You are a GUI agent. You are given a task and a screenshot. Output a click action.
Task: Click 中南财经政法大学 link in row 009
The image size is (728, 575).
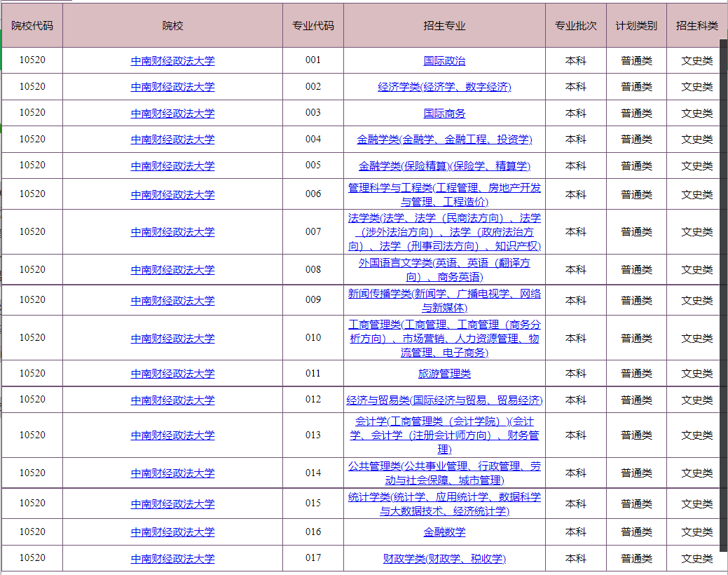pyautogui.click(x=172, y=301)
